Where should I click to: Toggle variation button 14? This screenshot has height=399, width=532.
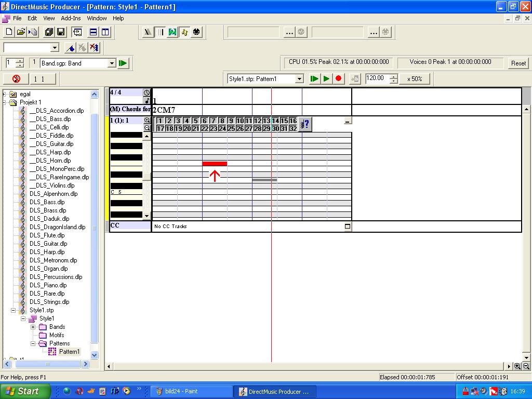pos(275,121)
